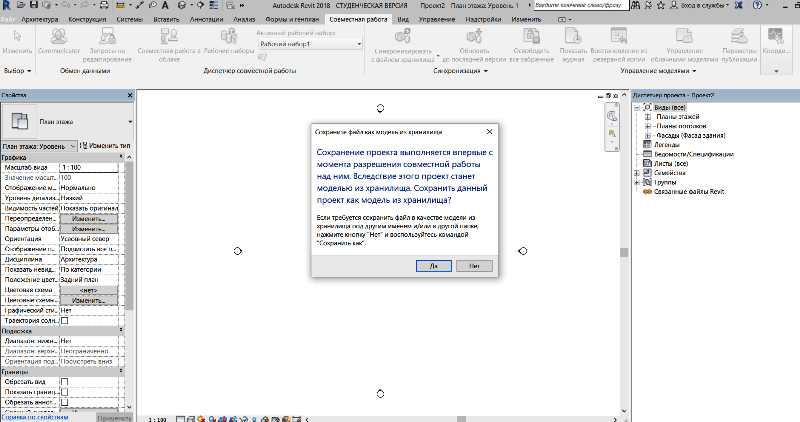Open the Revit application menu button
The image size is (800, 422).
tap(6, 5)
